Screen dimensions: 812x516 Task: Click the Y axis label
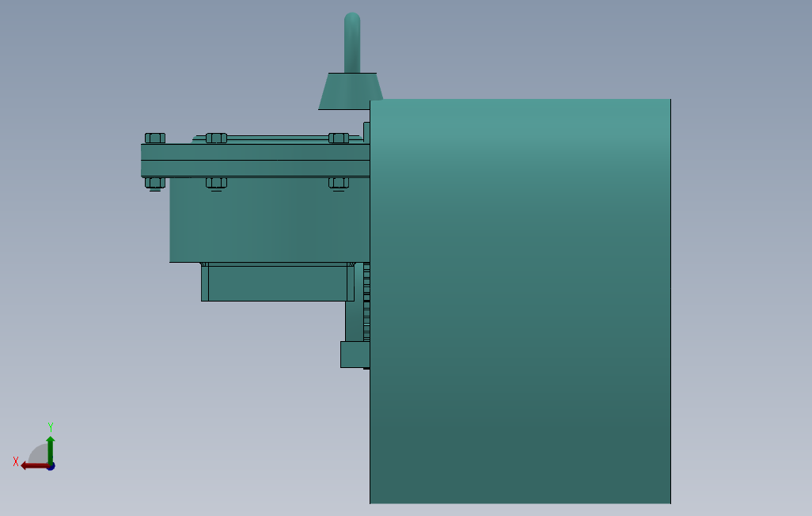[x=51, y=425]
